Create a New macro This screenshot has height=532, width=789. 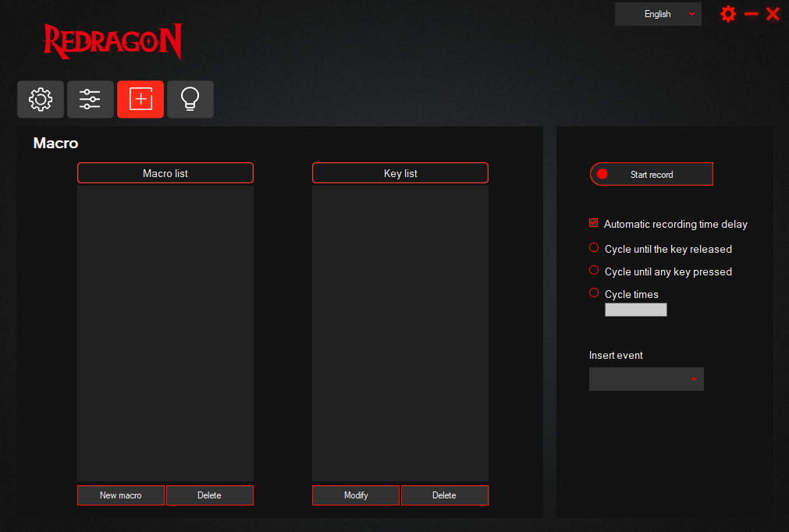coord(121,495)
